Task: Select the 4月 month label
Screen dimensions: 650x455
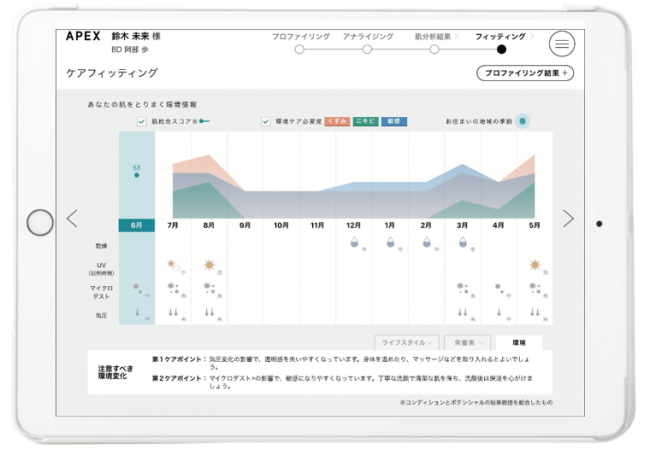Action: coord(498,225)
